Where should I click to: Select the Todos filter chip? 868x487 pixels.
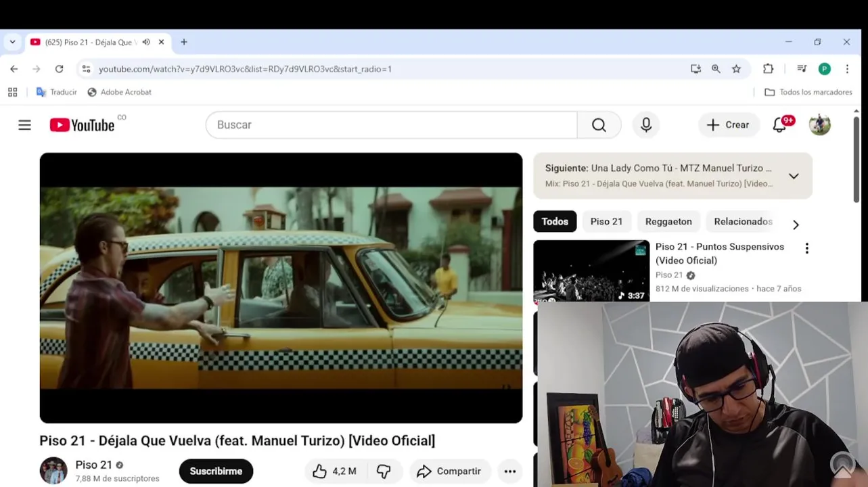[555, 222]
